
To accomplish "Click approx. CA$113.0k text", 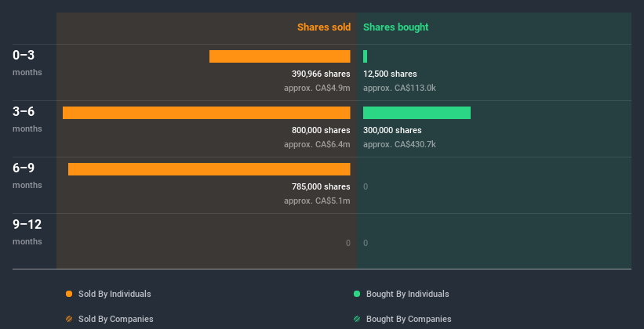I will tap(399, 88).
